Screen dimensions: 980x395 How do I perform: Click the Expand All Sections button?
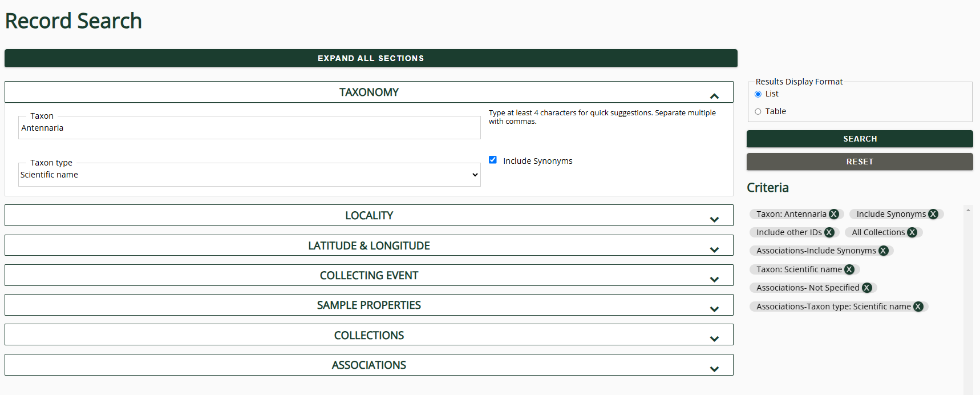coord(371,58)
